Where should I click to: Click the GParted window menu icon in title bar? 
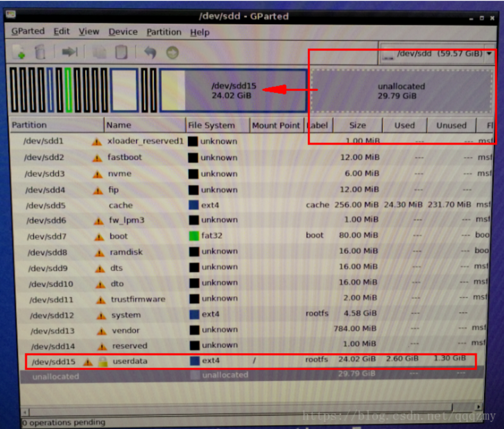pos(11,14)
